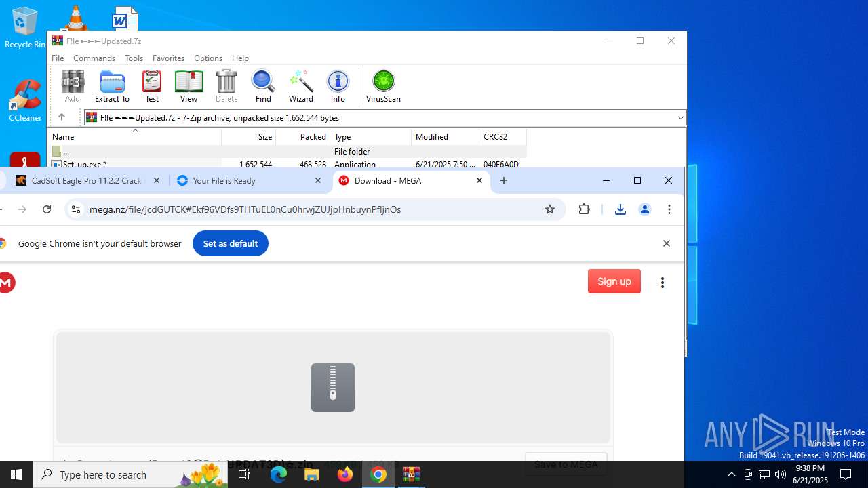Sort WinRAR list by Packed column

pyautogui.click(x=303, y=137)
